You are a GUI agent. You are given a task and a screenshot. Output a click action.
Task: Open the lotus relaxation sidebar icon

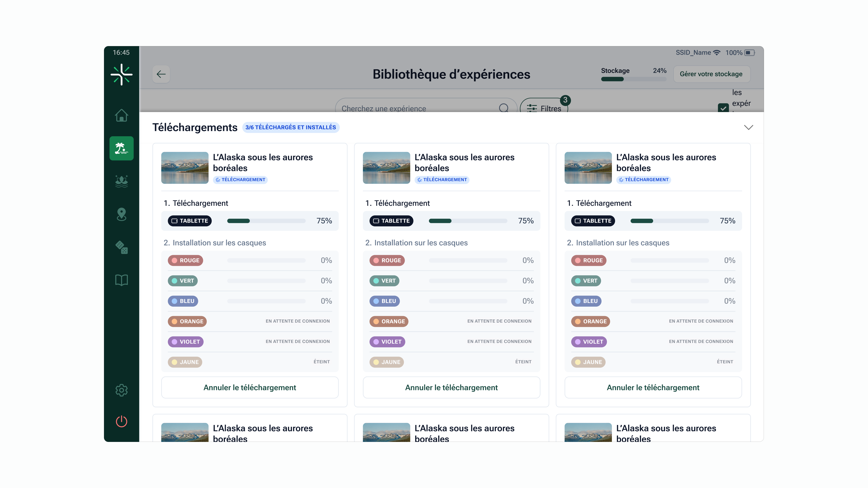[x=121, y=181]
